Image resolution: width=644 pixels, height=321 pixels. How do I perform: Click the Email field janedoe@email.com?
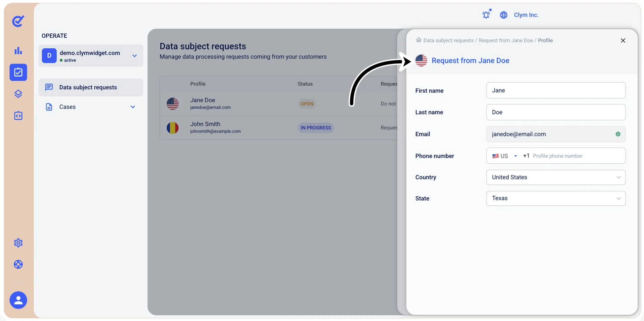[x=556, y=134]
